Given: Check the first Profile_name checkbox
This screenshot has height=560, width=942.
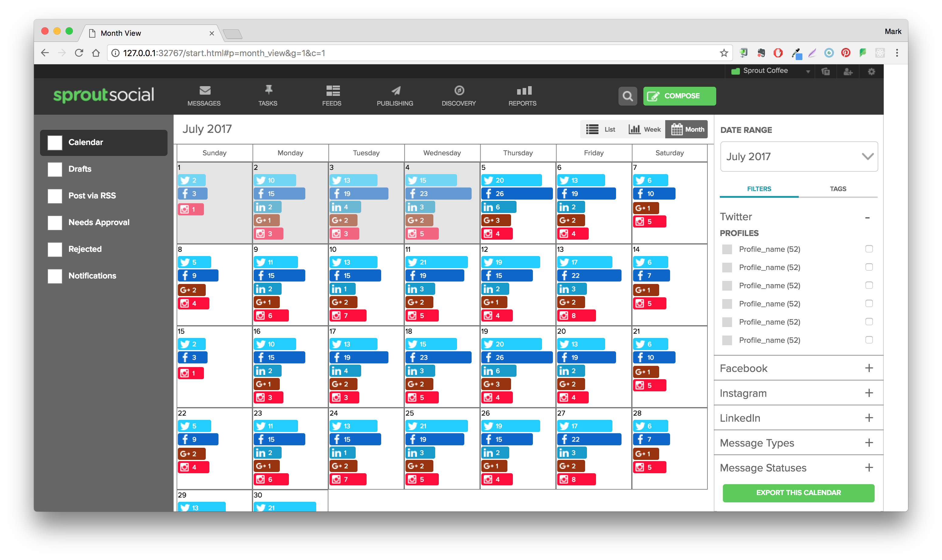Looking at the screenshot, I should pyautogui.click(x=869, y=249).
